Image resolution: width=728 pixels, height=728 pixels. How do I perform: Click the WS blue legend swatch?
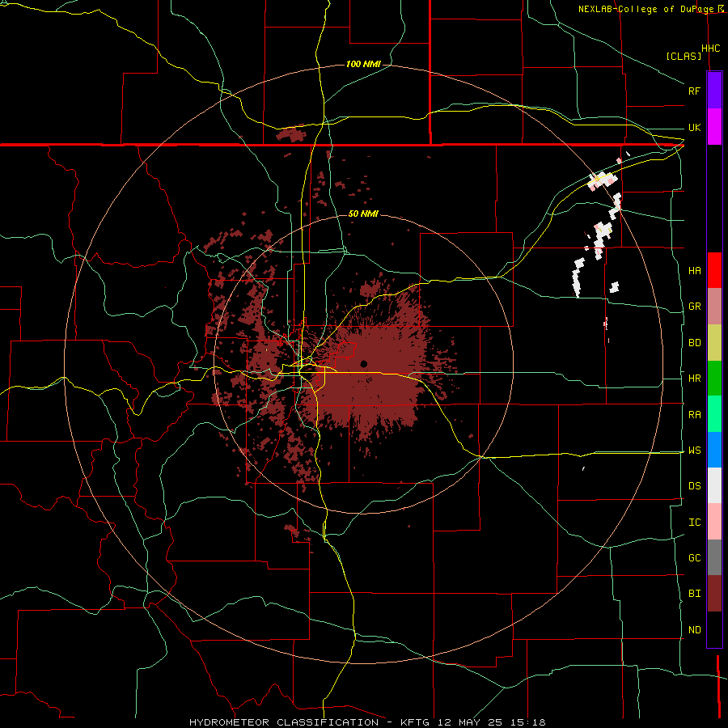[x=714, y=450]
